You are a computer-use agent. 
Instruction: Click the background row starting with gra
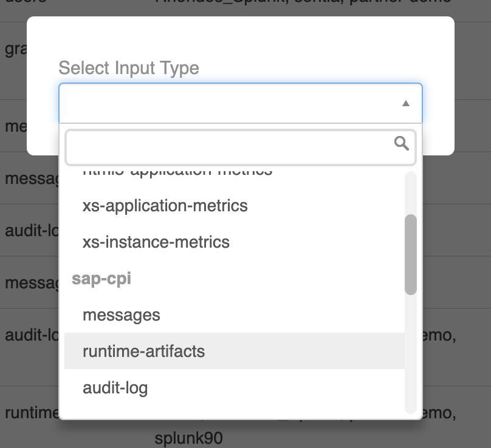[x=13, y=49]
